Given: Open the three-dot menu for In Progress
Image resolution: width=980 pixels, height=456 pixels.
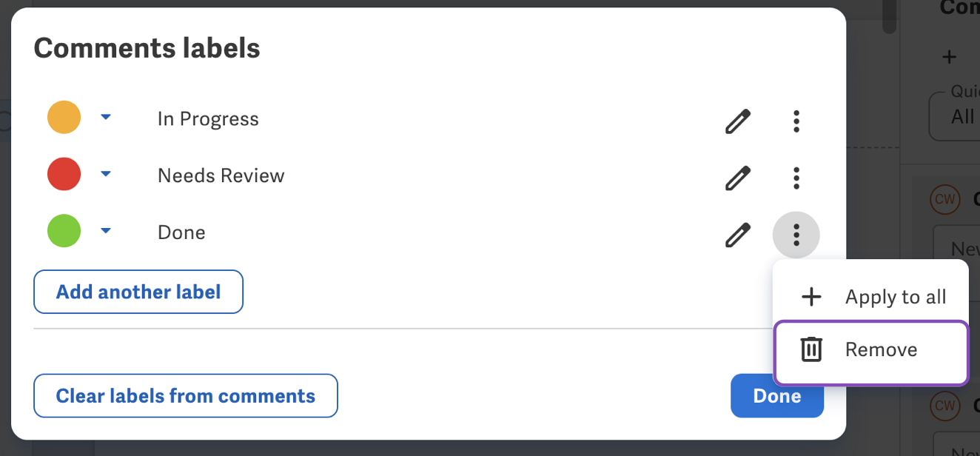Looking at the screenshot, I should coord(796,121).
